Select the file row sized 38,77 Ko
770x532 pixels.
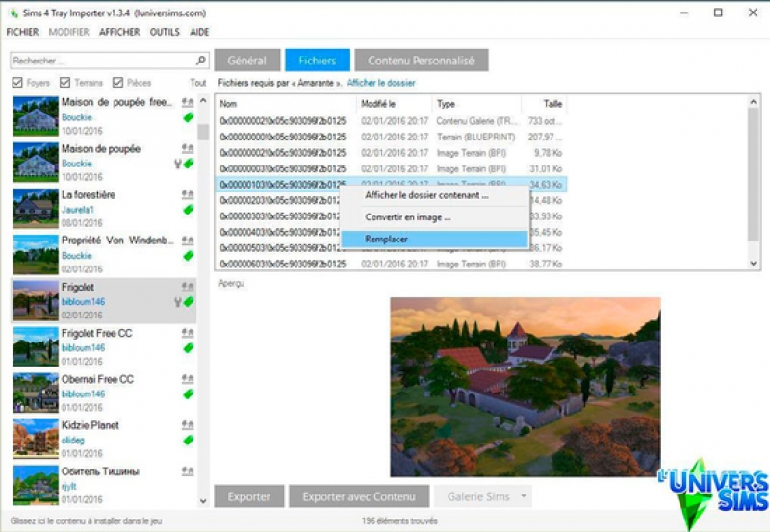click(392, 264)
